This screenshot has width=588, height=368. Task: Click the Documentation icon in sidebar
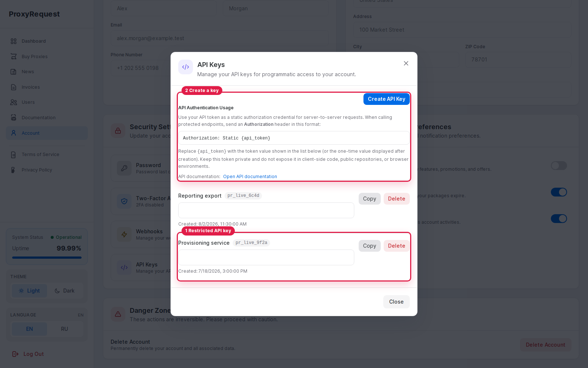click(x=14, y=118)
